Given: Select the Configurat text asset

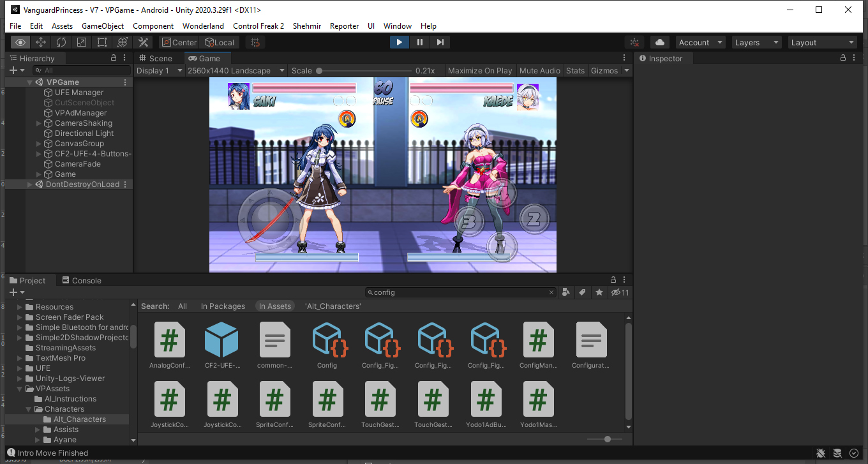Looking at the screenshot, I should (x=591, y=346).
